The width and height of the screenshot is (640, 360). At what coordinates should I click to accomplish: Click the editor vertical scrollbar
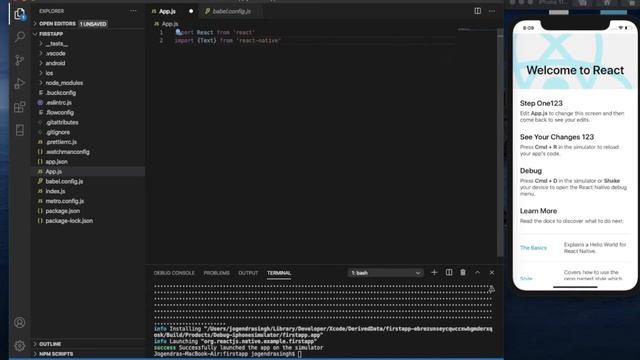click(500, 143)
